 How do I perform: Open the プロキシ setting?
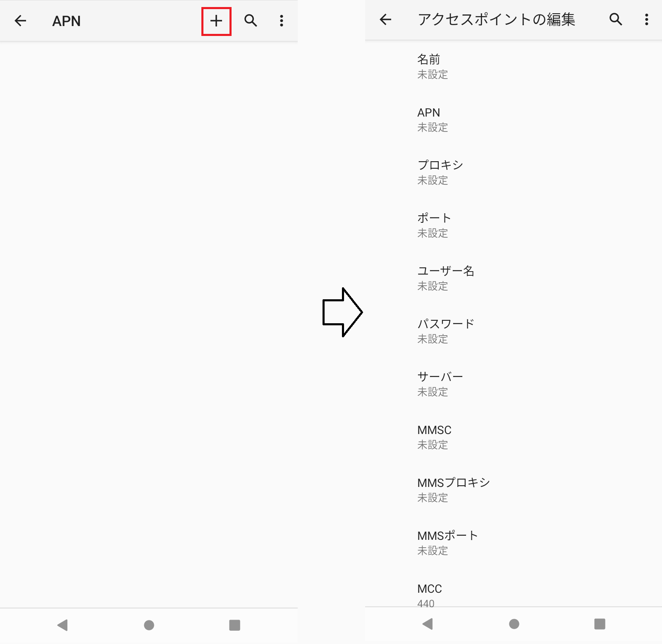(514, 172)
